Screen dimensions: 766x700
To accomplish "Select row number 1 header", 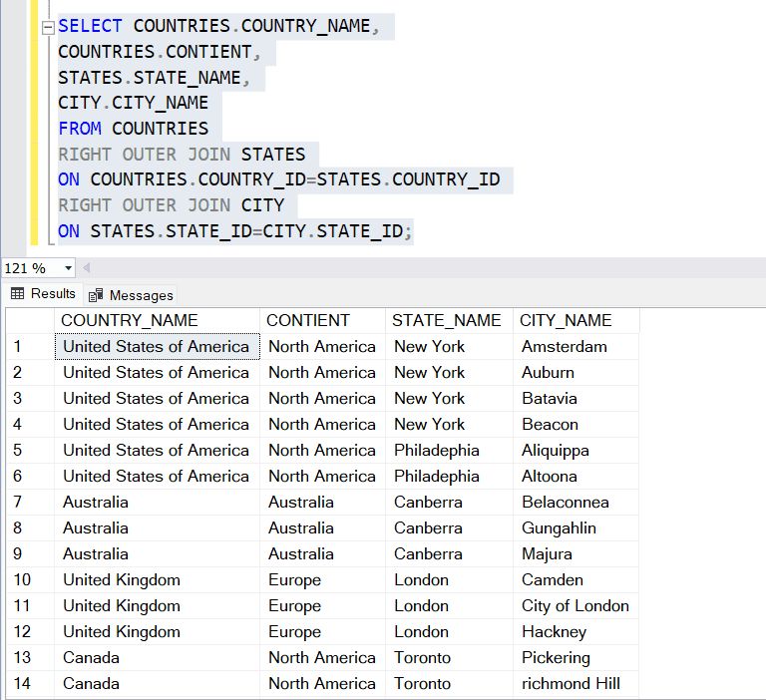I will coord(30,346).
